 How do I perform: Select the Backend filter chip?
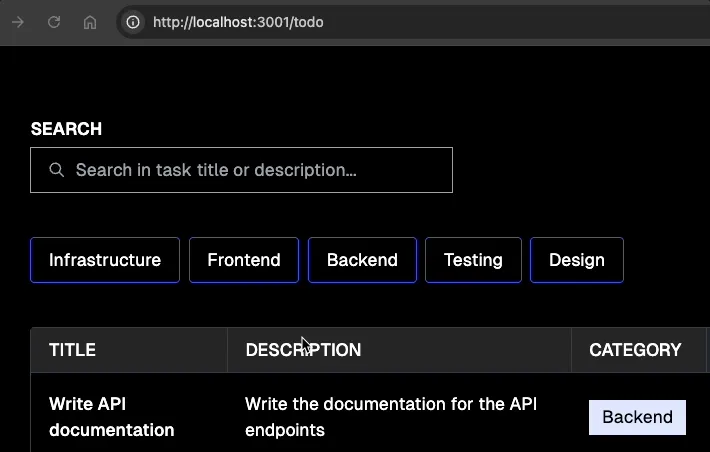(x=362, y=260)
